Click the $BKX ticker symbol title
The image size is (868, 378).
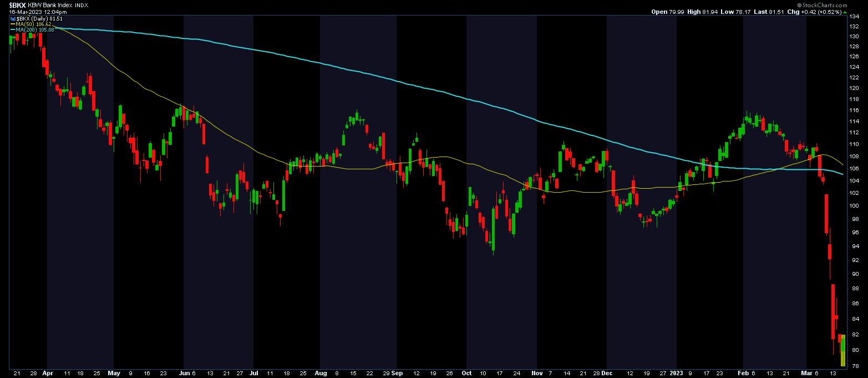17,5
